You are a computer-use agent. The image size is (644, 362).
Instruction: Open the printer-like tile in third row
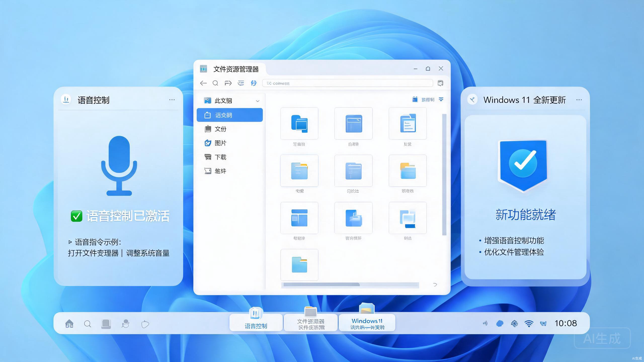coord(353,218)
